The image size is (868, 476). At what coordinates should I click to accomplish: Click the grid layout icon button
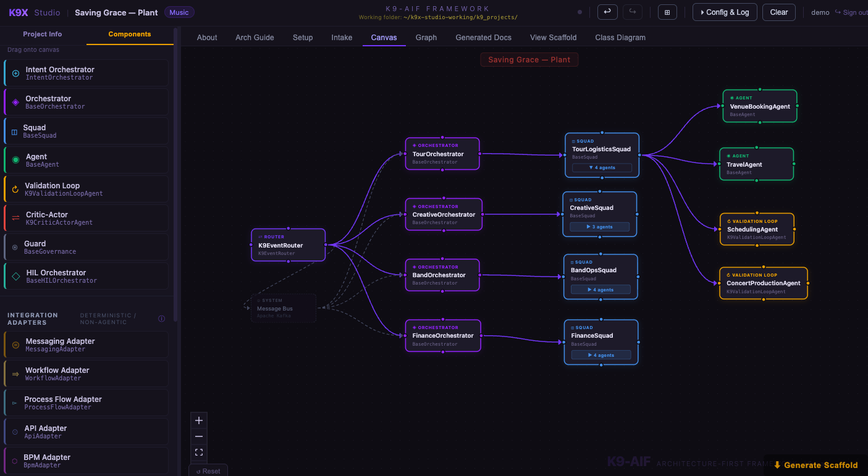pyautogui.click(x=667, y=12)
